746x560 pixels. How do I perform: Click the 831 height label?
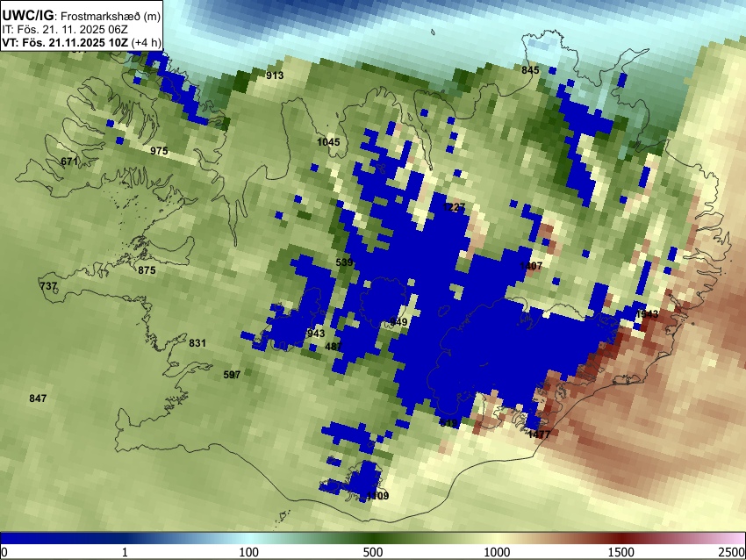[197, 343]
